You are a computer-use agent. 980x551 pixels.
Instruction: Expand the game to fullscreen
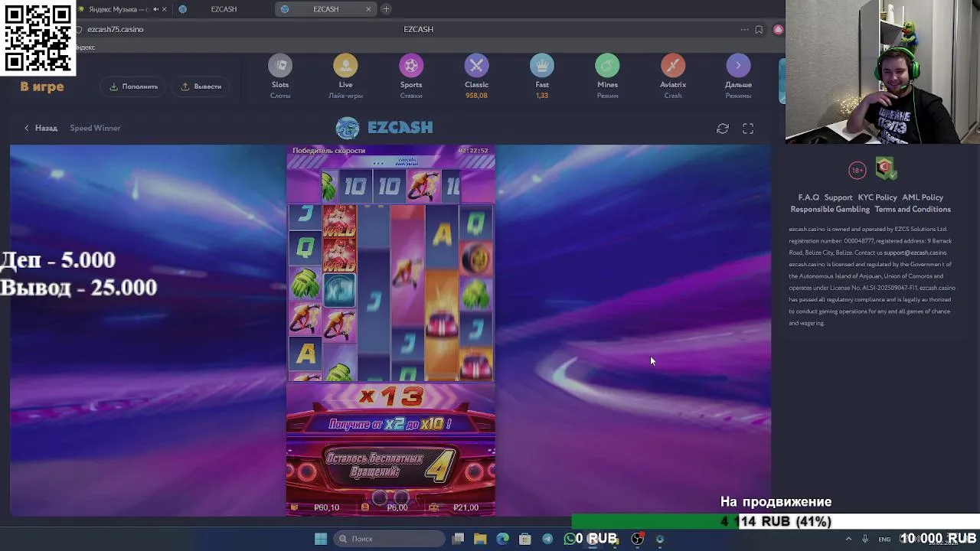[748, 129]
